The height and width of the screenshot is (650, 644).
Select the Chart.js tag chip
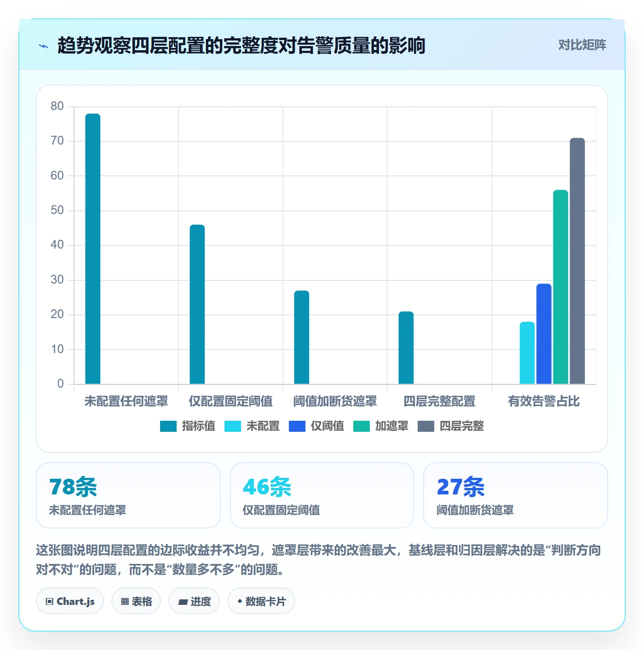[x=70, y=601]
